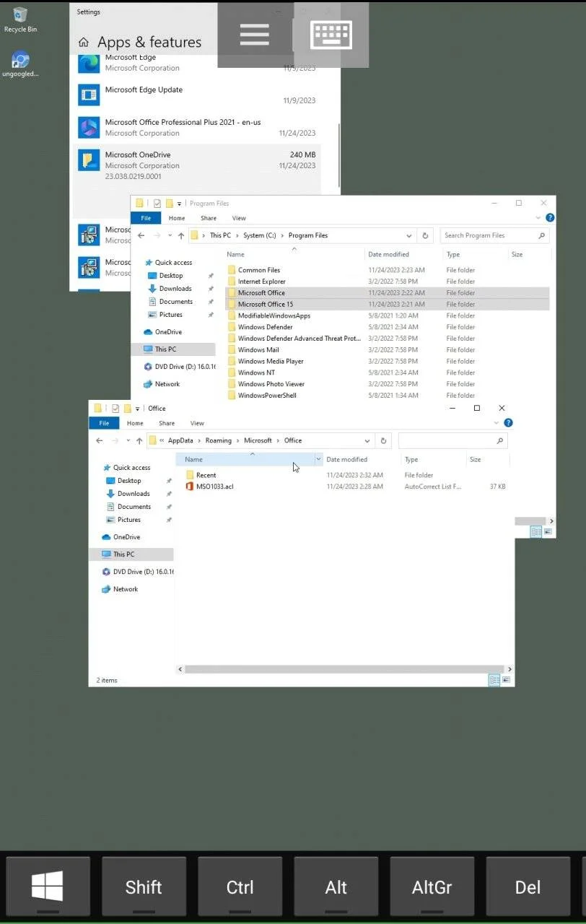Go back in Office window

[100, 440]
